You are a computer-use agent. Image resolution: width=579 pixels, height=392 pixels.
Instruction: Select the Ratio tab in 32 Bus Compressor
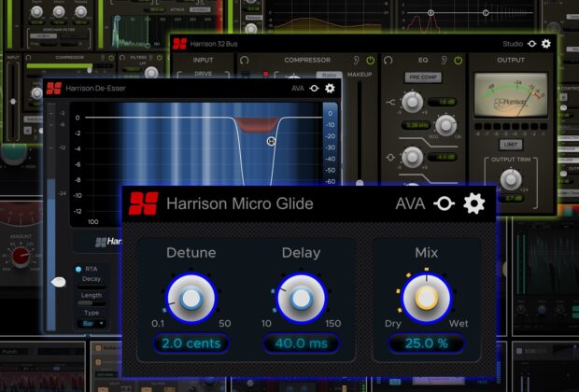pos(329,75)
